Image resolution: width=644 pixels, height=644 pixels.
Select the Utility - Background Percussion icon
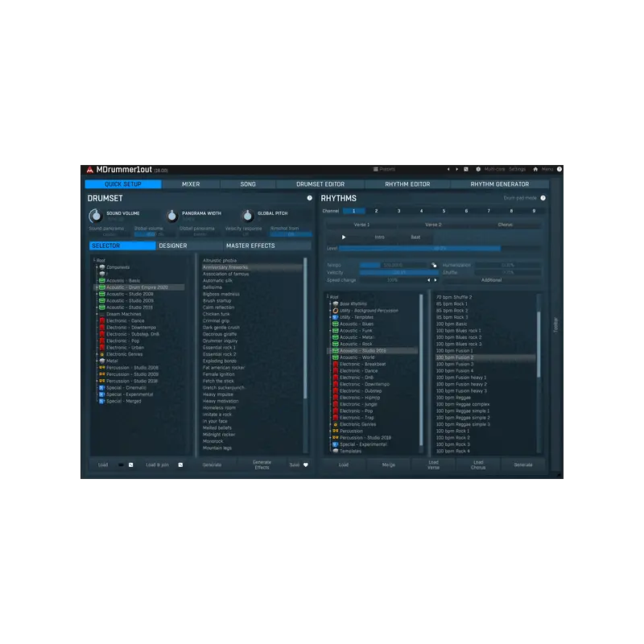pyautogui.click(x=335, y=311)
